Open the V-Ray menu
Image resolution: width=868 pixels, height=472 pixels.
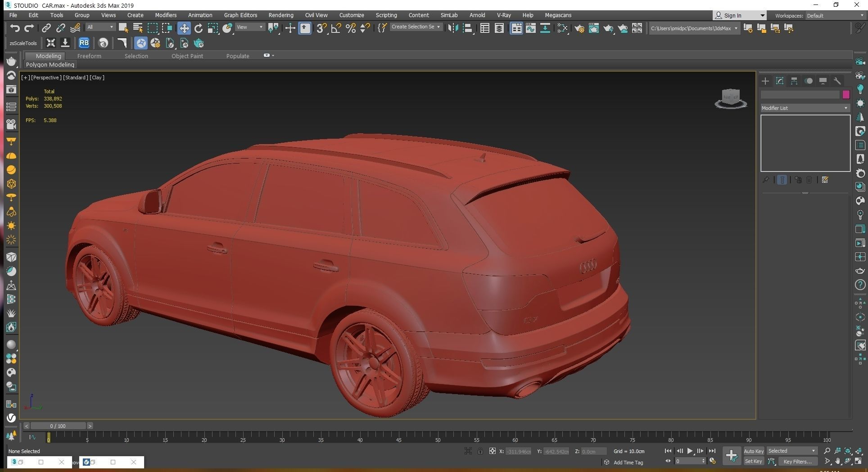504,15
